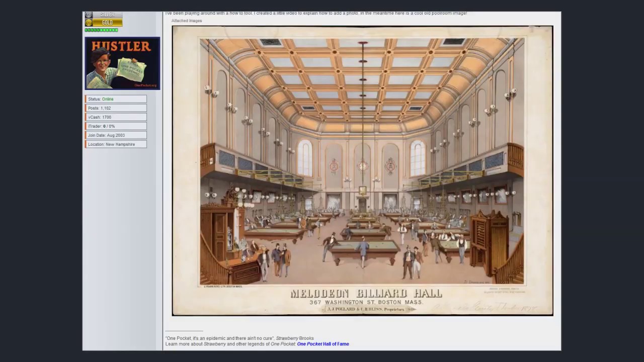Select the Posts: 1,102 field

(x=116, y=108)
